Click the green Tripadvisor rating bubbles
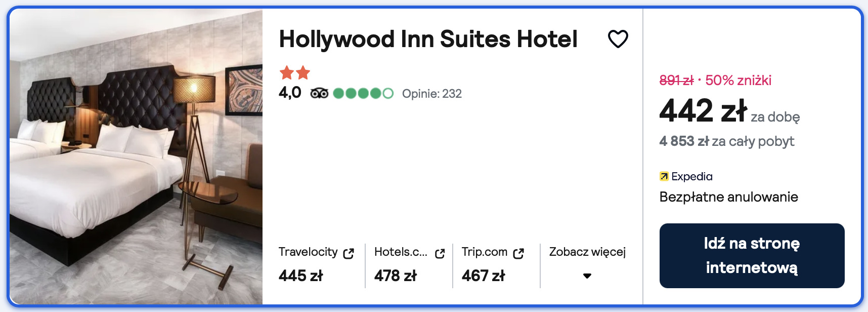Image resolution: width=868 pixels, height=312 pixels. (x=363, y=93)
